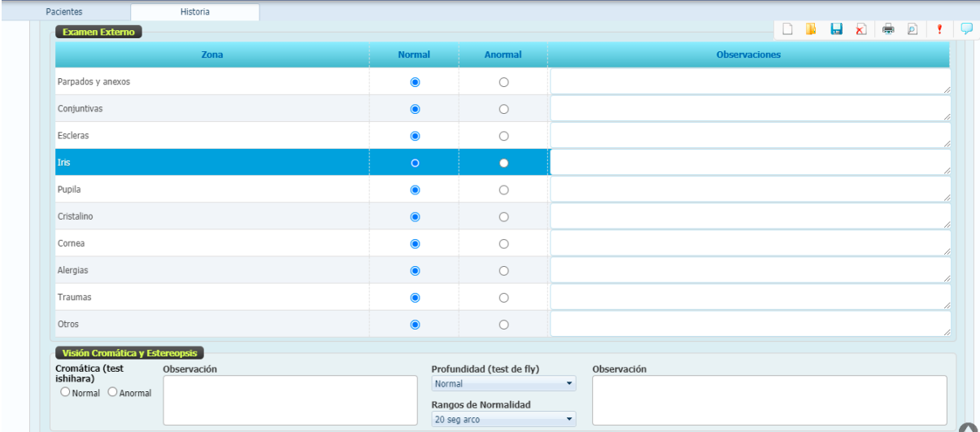Click the red exclamation alert icon
This screenshot has height=432, width=980.
tap(939, 29)
